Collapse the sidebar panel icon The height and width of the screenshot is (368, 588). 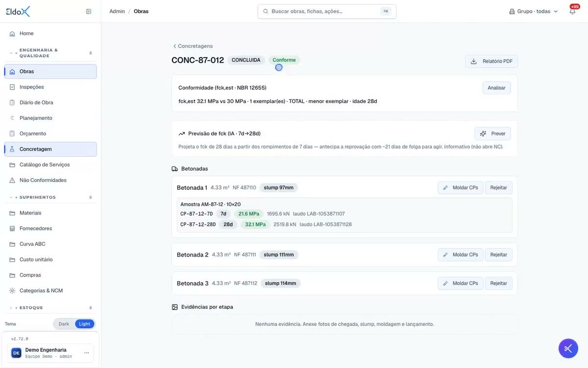[x=89, y=11]
